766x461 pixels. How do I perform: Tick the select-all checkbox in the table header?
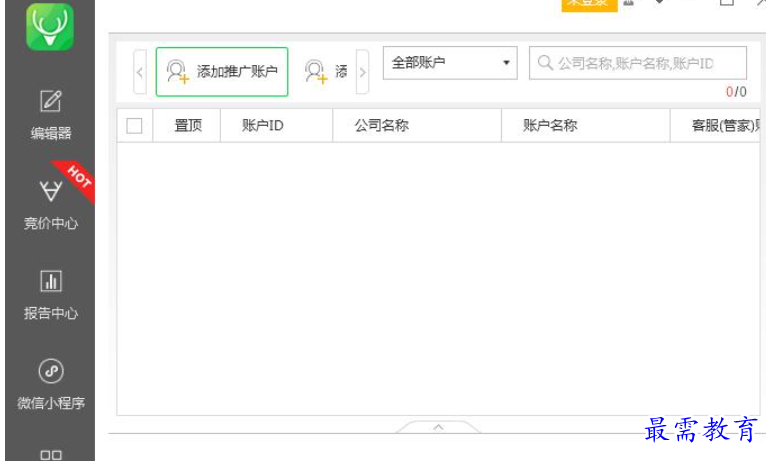pos(134,126)
